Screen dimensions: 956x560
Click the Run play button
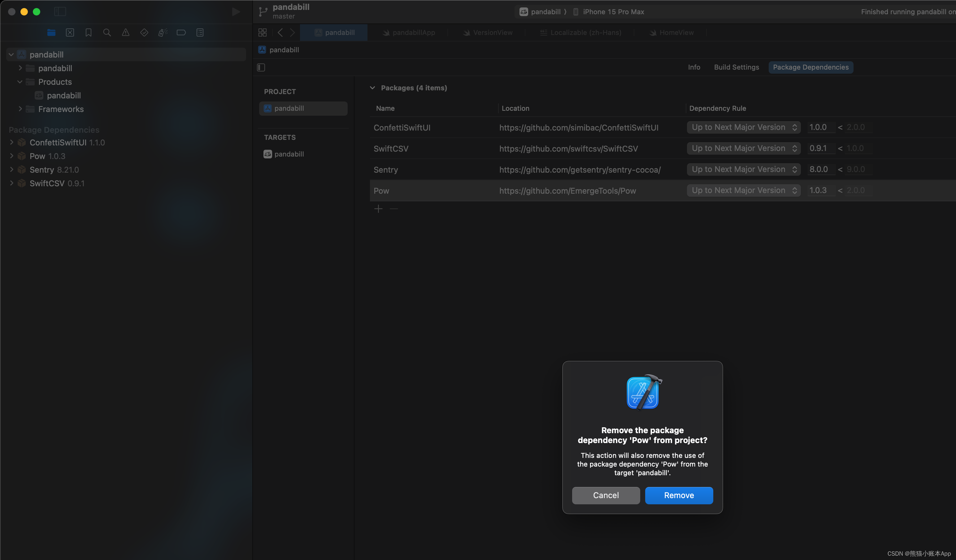pyautogui.click(x=236, y=12)
